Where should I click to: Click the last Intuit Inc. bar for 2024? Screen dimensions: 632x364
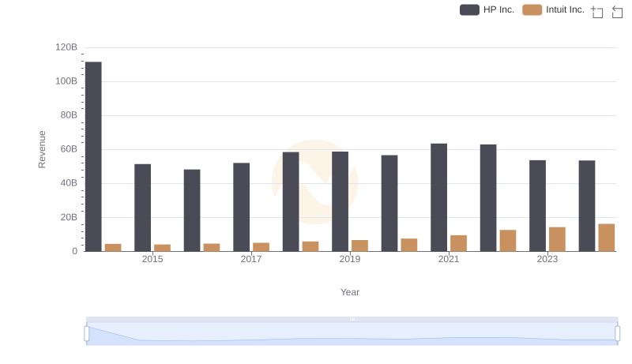click(607, 238)
